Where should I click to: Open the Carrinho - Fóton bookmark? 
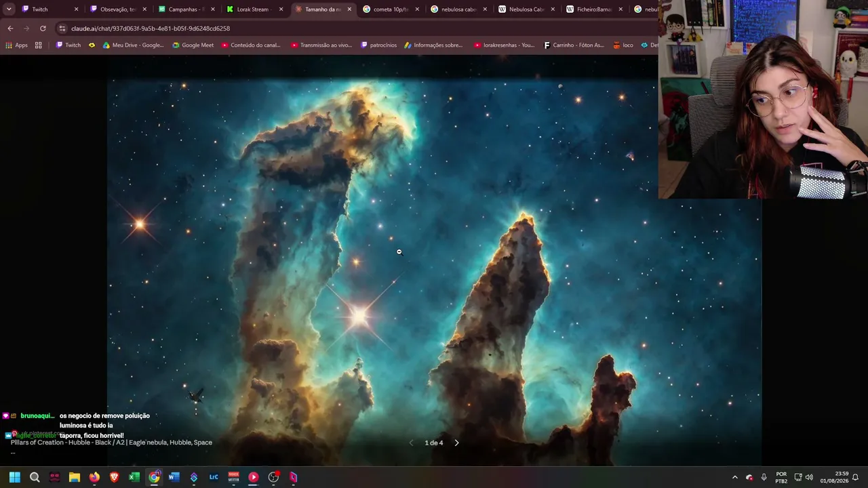pyautogui.click(x=574, y=45)
